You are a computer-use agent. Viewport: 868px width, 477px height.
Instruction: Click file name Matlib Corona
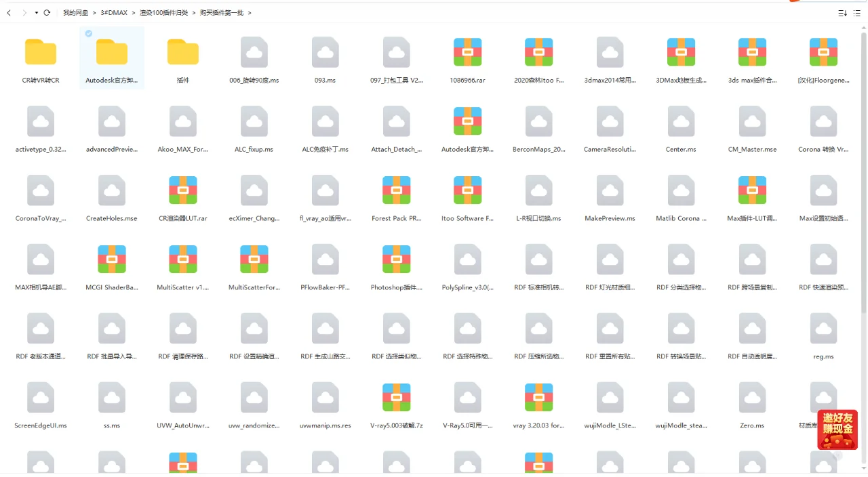[682, 218]
